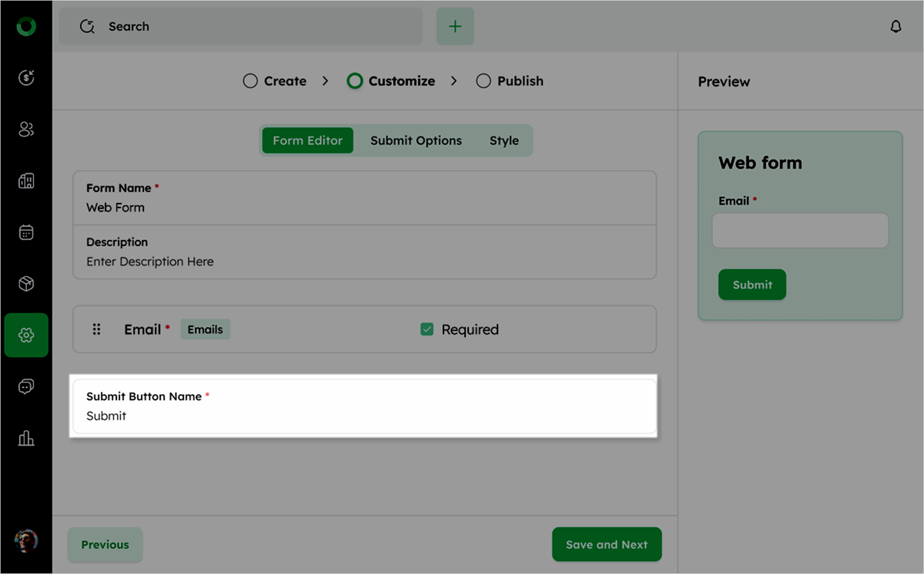Click the green plus add button
924x574 pixels.
pos(455,27)
